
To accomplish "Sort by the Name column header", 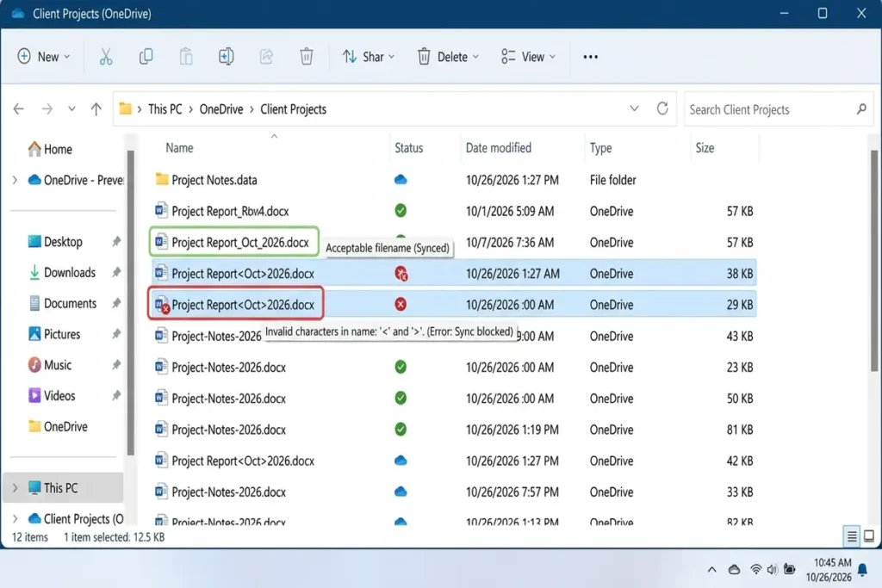I will pyautogui.click(x=179, y=148).
